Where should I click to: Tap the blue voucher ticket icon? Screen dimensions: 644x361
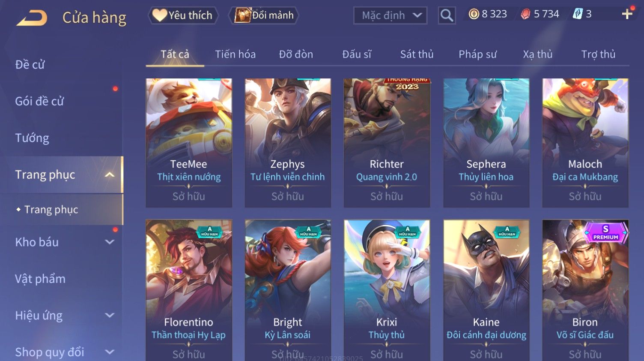(578, 14)
